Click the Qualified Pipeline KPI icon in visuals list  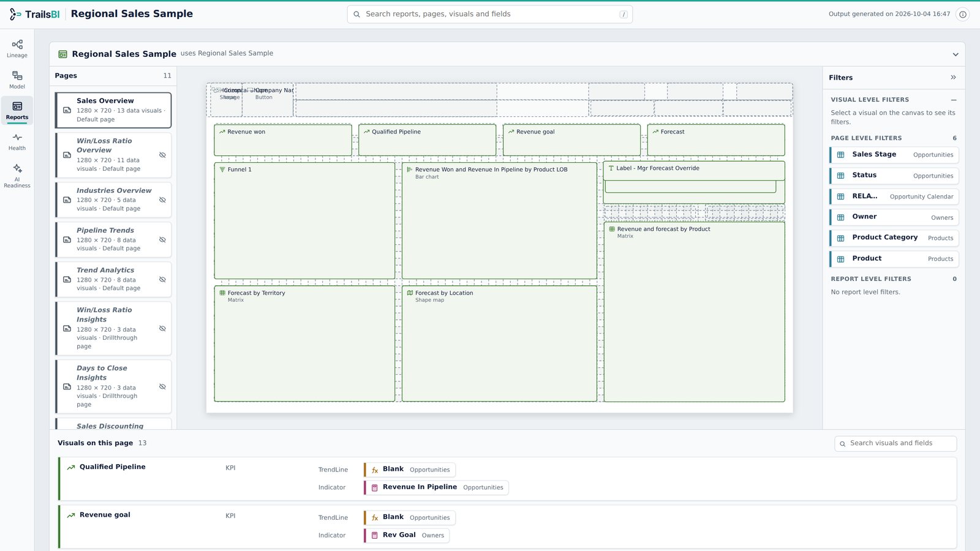coord(71,467)
